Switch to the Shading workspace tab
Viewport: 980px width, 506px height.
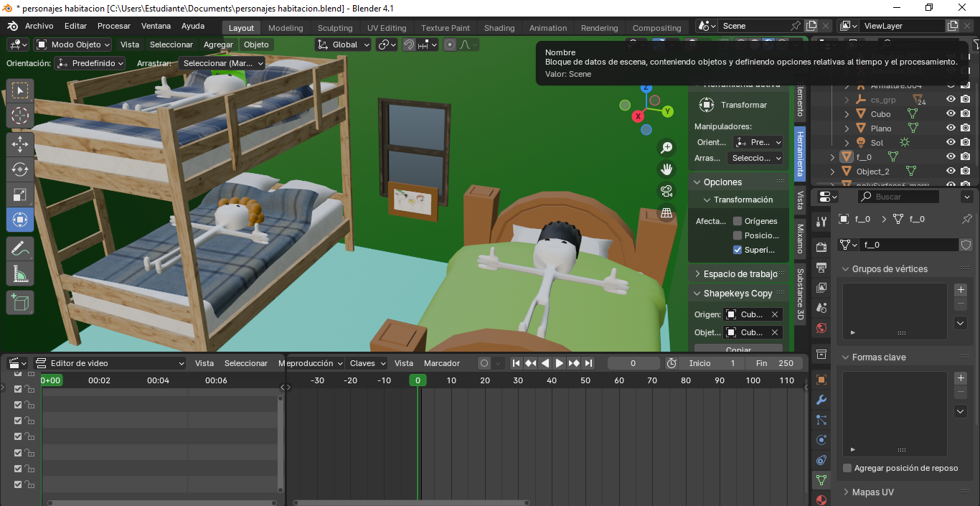[499, 27]
